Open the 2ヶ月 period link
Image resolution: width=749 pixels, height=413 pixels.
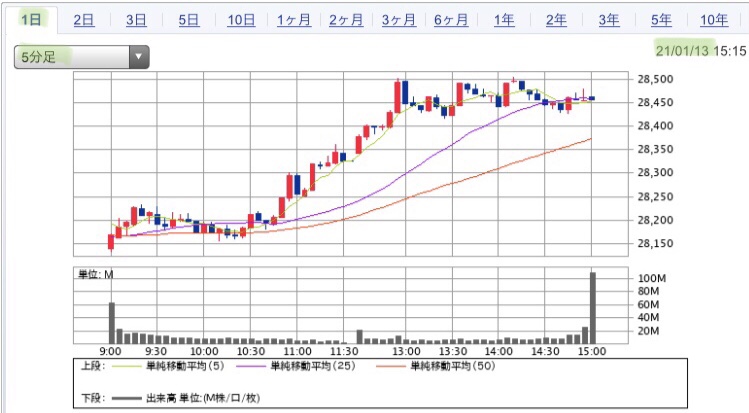point(346,20)
